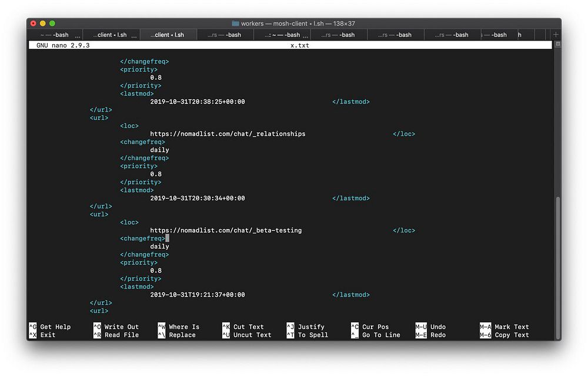This screenshot has height=376, width=588.
Task: Switch to the inactive 'client • l.sh' tab
Action: tap(111, 35)
